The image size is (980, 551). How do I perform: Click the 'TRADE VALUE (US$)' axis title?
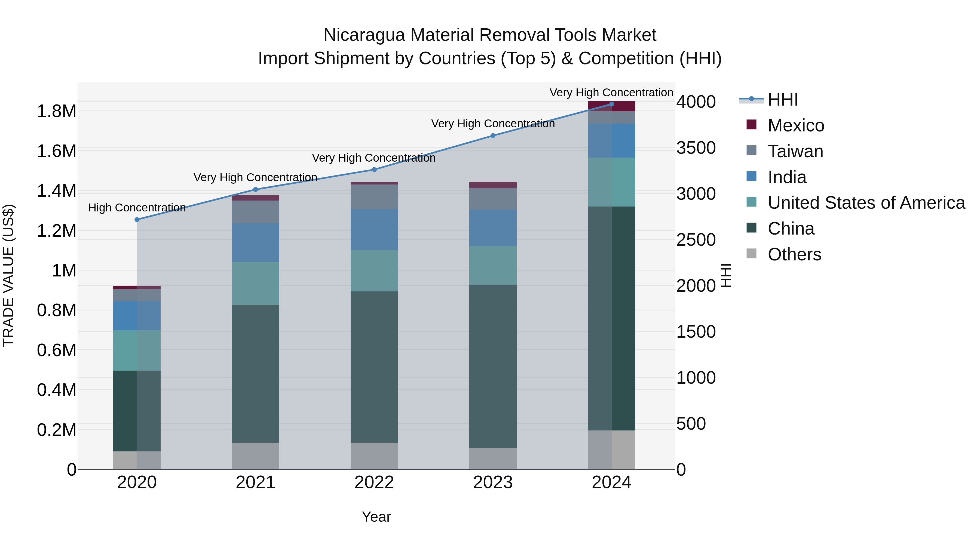8,275
